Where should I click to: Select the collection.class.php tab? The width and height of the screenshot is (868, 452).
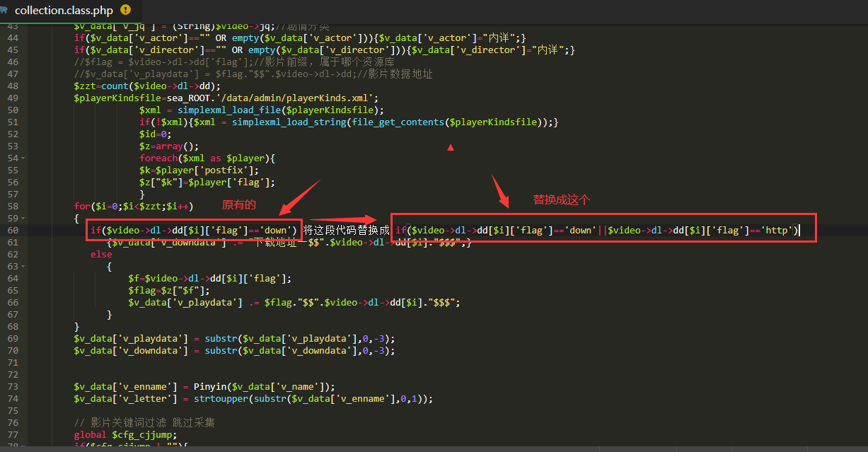(64, 11)
